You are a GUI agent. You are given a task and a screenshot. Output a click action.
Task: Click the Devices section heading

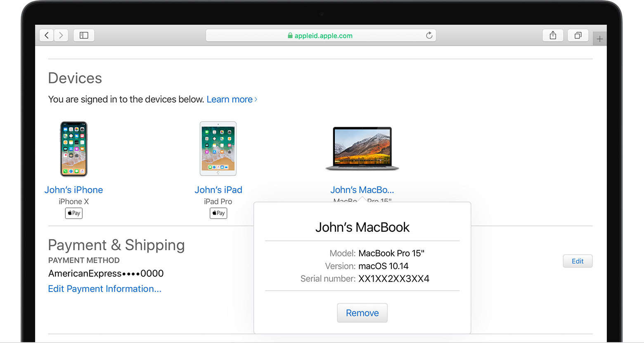coord(75,78)
